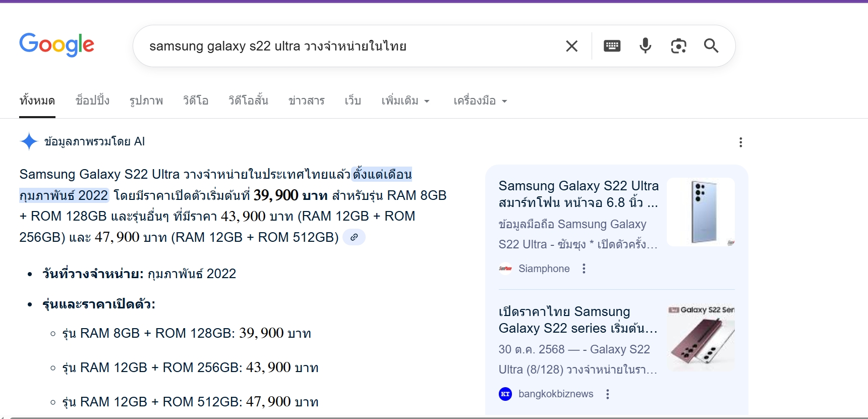
Task: Clear the search query with the X icon
Action: pos(571,46)
